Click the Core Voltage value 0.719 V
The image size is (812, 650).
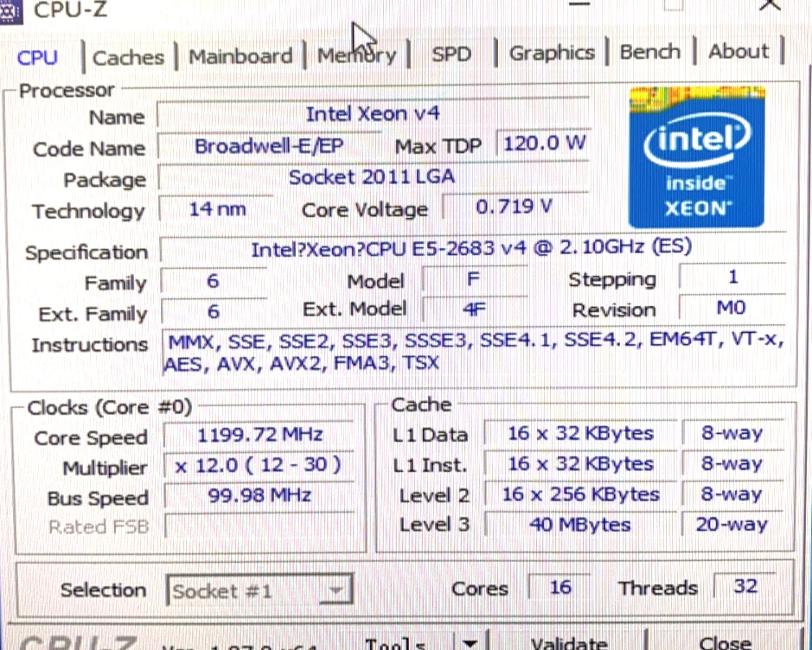pyautogui.click(x=515, y=207)
